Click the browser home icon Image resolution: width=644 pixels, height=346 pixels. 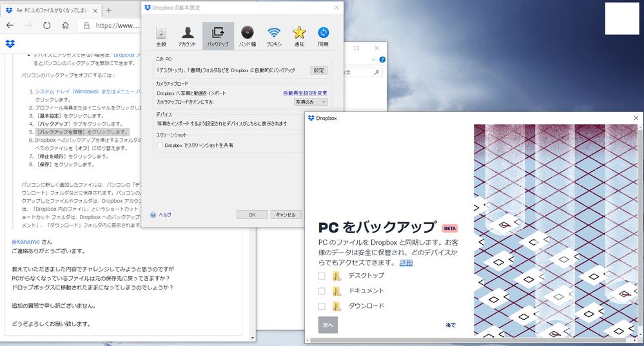click(x=66, y=26)
